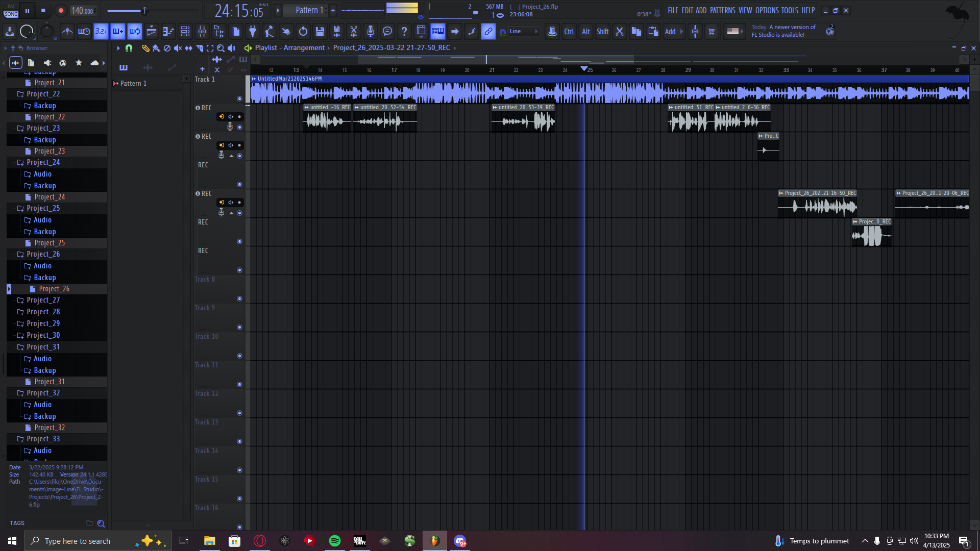
Task: Open the PATTERNS menu
Action: tap(722, 10)
